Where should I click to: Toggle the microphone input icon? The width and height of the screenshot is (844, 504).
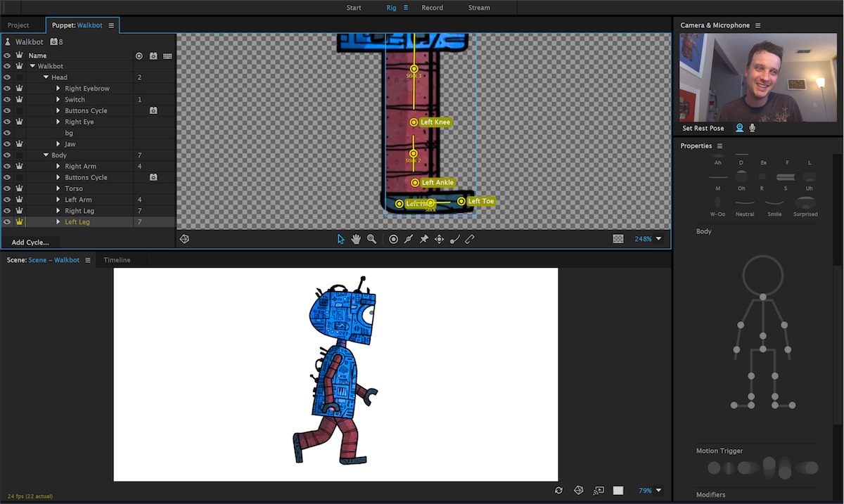(x=753, y=128)
